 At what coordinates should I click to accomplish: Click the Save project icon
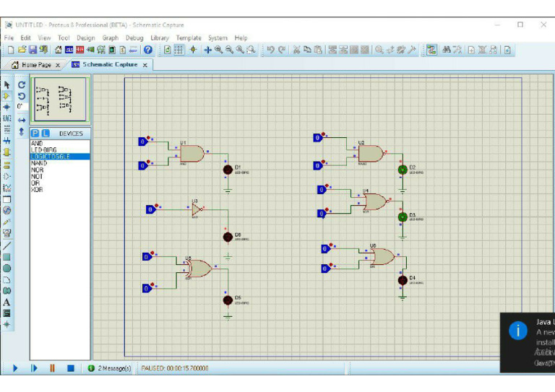(x=33, y=50)
